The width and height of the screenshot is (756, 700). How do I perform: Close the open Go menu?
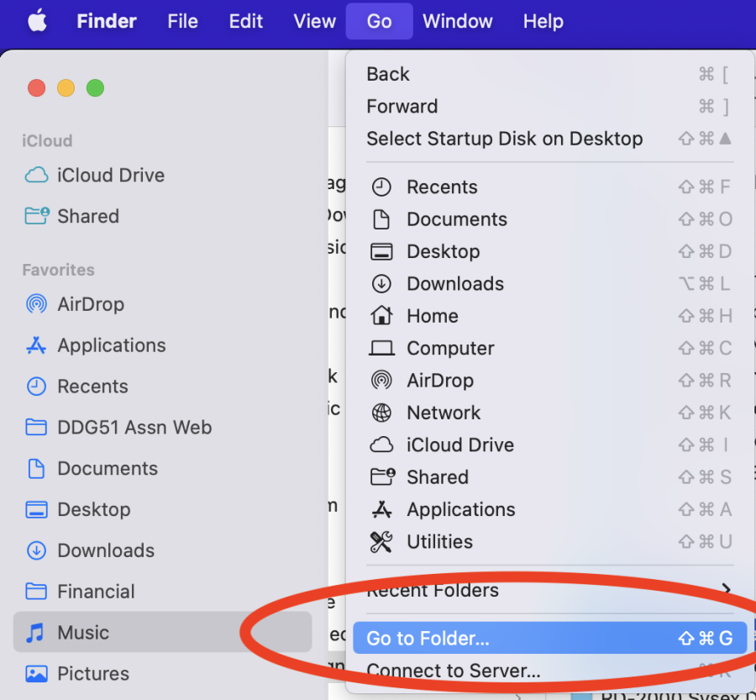tap(379, 21)
